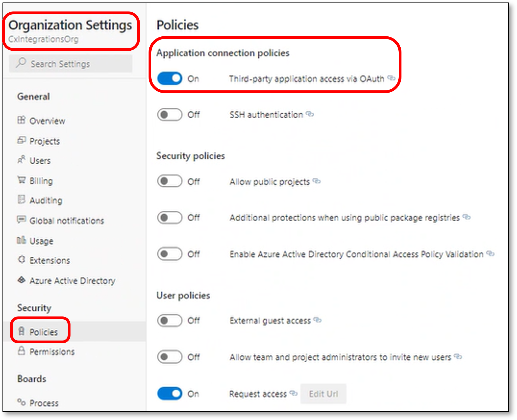This screenshot has height=420, width=517.
Task: Focus the Search Settings field
Action: point(70,64)
